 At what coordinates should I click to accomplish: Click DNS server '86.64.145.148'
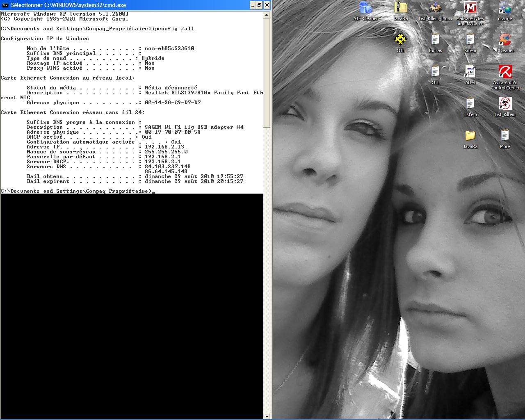[x=166, y=171]
